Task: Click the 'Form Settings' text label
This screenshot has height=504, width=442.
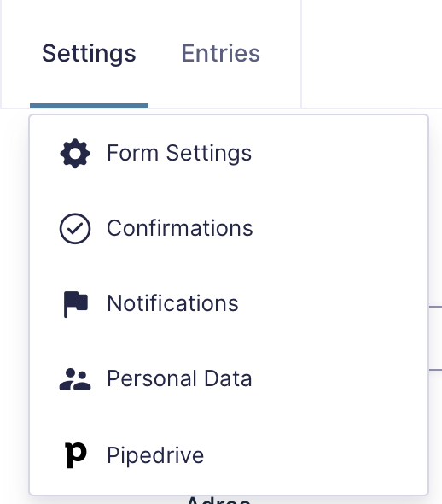Action: [179, 153]
